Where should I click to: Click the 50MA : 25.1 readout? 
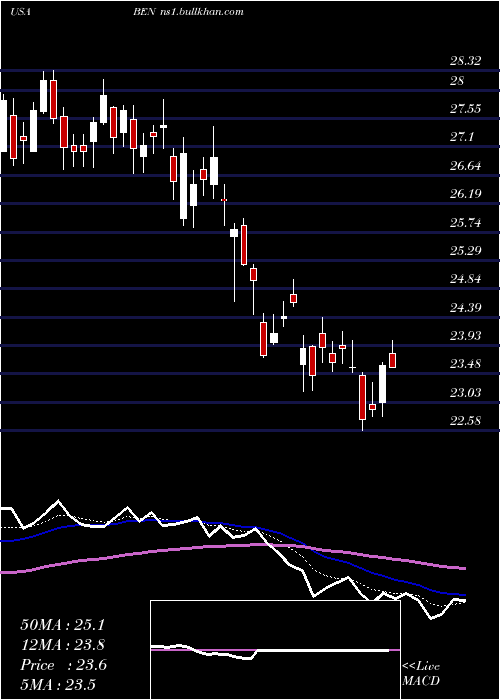coord(62,625)
